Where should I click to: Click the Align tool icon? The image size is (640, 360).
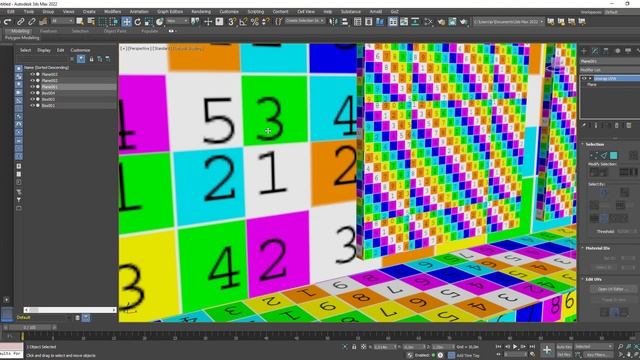344,21
